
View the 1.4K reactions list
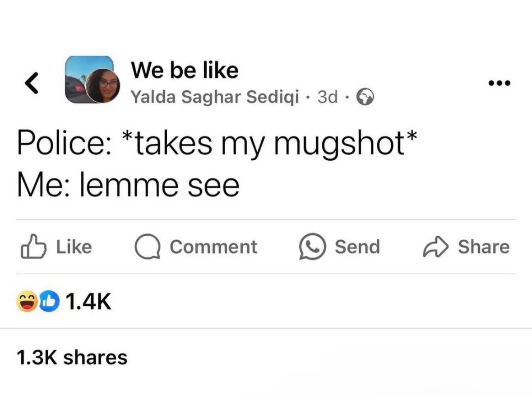88,302
